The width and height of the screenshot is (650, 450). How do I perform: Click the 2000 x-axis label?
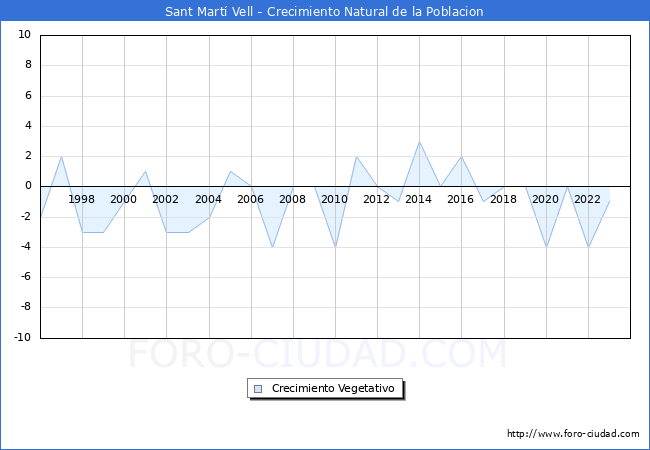(123, 199)
